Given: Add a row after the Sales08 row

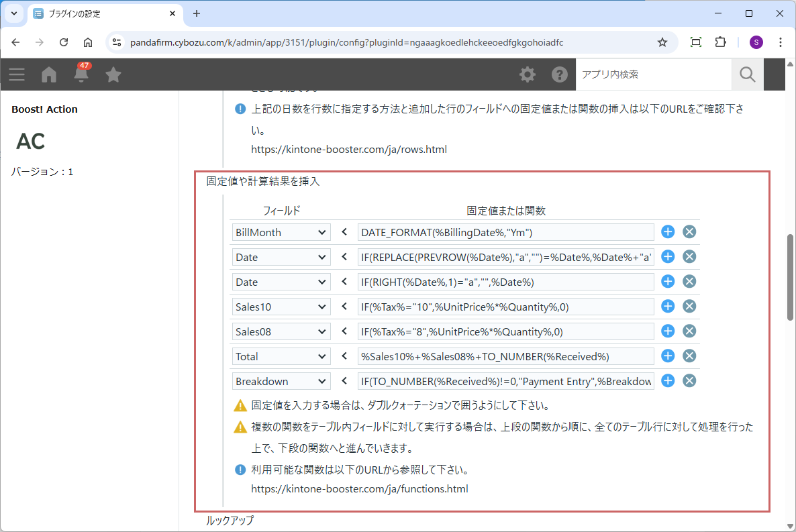Looking at the screenshot, I should point(668,331).
